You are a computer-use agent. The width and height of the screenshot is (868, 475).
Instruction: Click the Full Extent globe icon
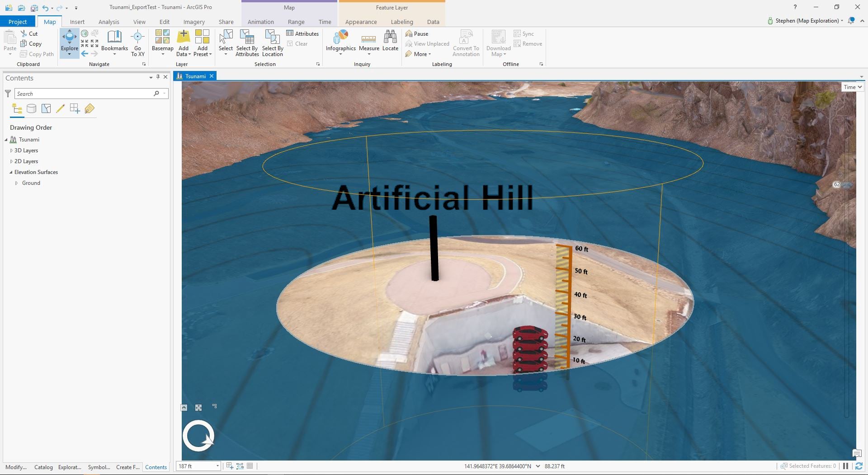click(x=85, y=33)
